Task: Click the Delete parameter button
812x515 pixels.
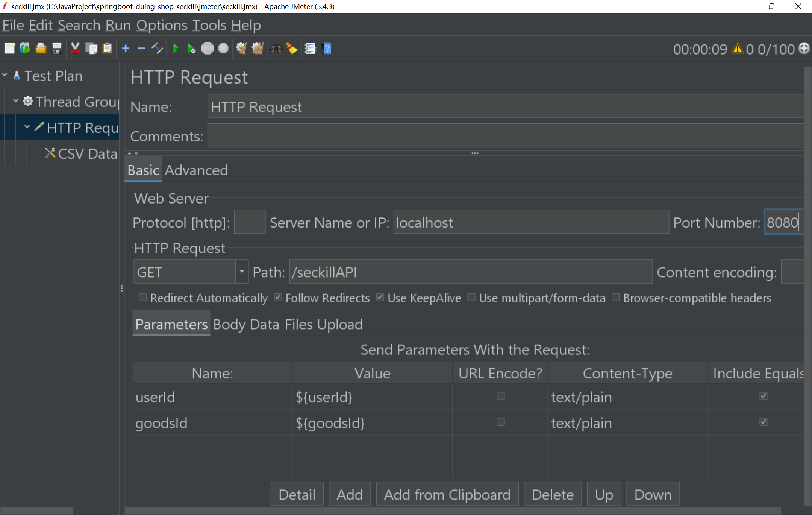Action: click(x=553, y=494)
